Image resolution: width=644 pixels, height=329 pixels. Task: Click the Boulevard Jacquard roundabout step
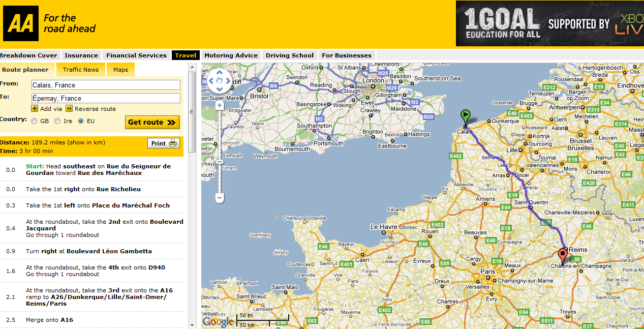92,228
